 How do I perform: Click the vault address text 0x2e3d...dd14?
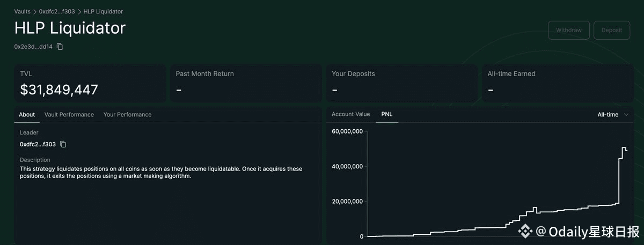pyautogui.click(x=33, y=47)
